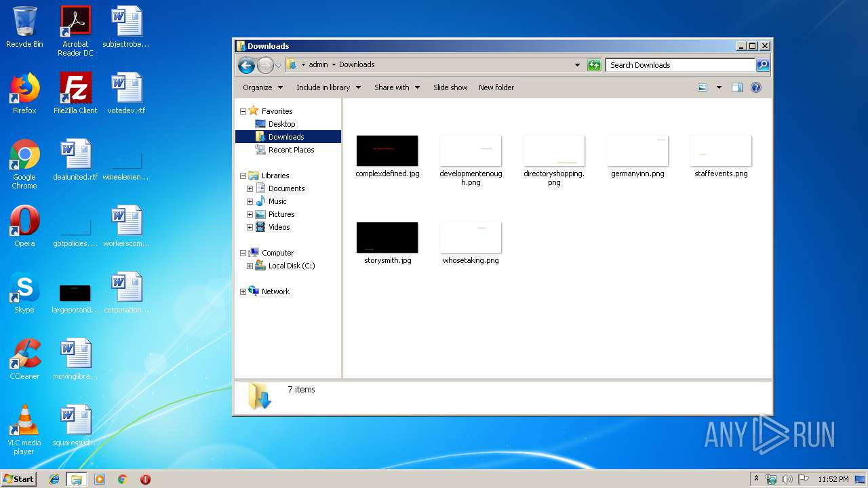Select the movinglibra document on desktop
The height and width of the screenshot is (488, 868).
pyautogui.click(x=75, y=359)
